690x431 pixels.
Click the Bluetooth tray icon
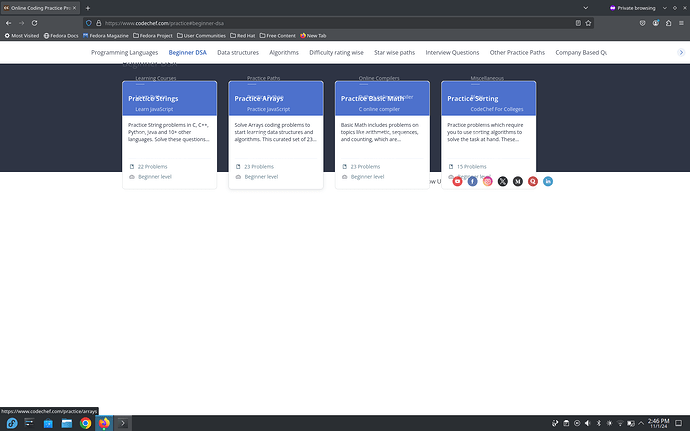tap(598, 423)
